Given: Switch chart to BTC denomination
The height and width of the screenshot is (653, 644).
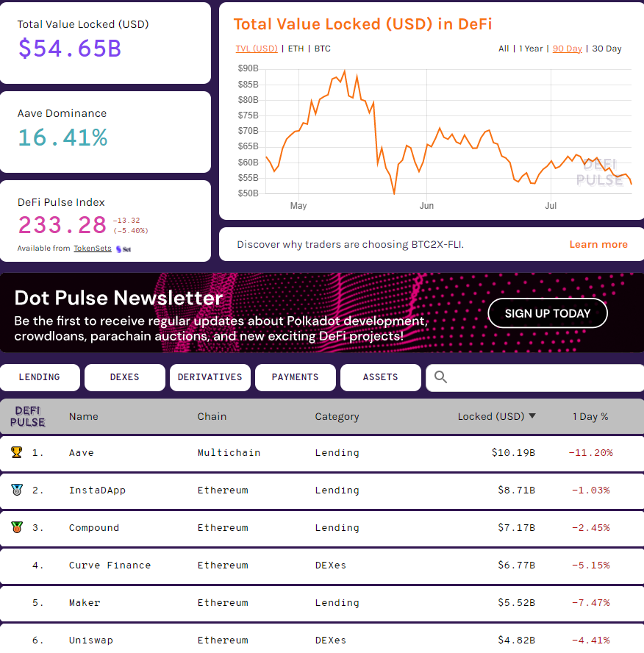Looking at the screenshot, I should pos(322,49).
